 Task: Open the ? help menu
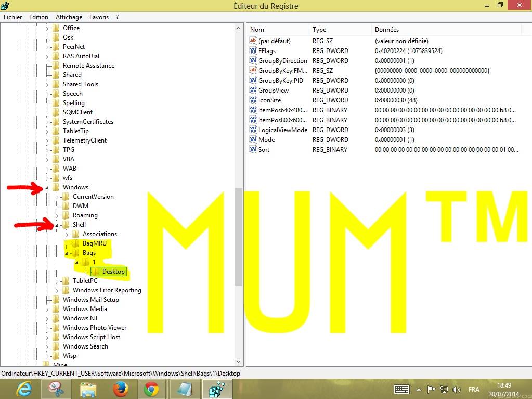(x=117, y=17)
